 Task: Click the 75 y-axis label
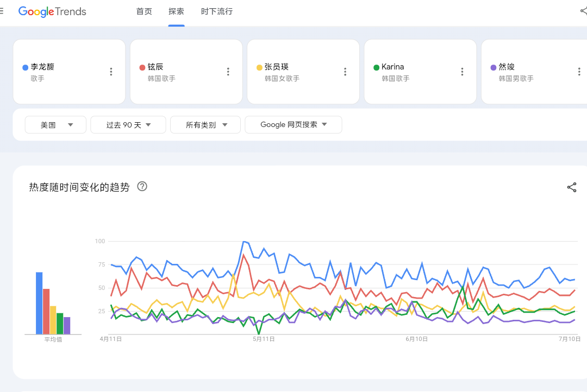(x=102, y=264)
